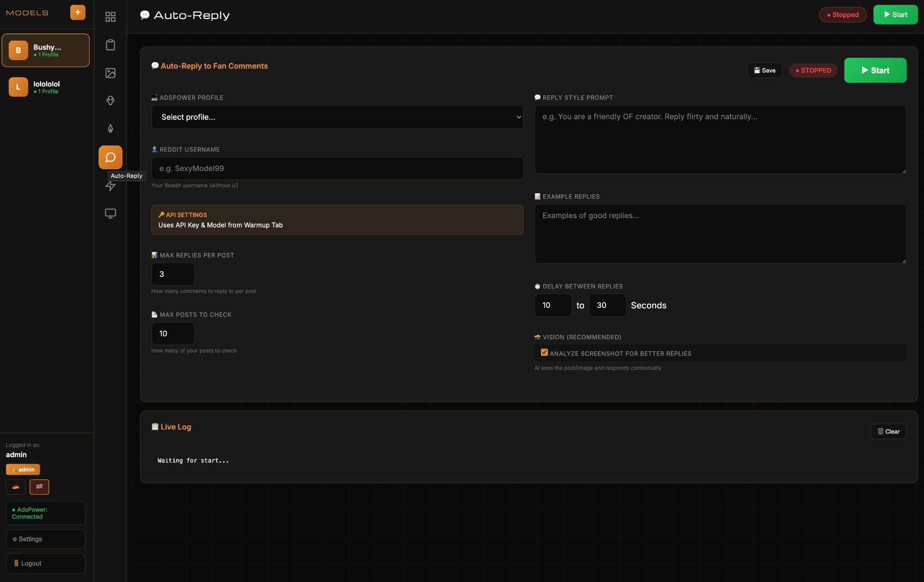Click the Reddit Username input field

(x=337, y=169)
